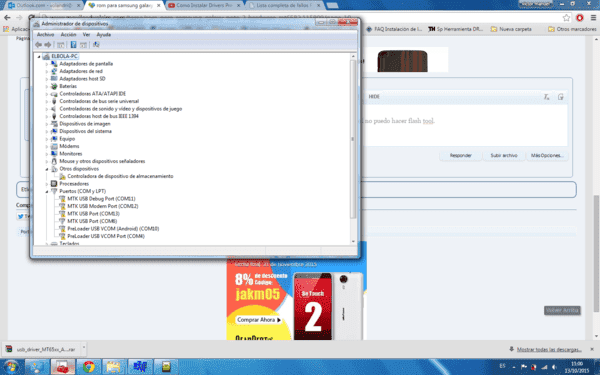Select Controladoras host de bus IEEE 1394

pyautogui.click(x=99, y=116)
